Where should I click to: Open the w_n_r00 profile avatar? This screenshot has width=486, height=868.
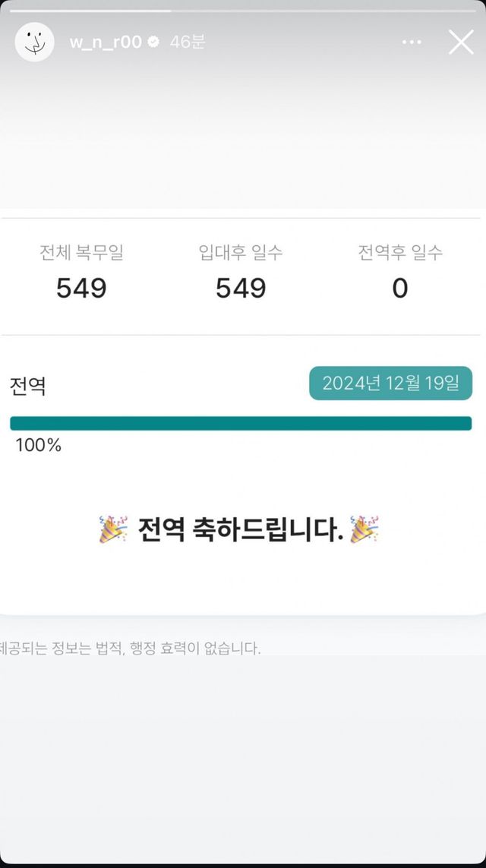pyautogui.click(x=34, y=42)
